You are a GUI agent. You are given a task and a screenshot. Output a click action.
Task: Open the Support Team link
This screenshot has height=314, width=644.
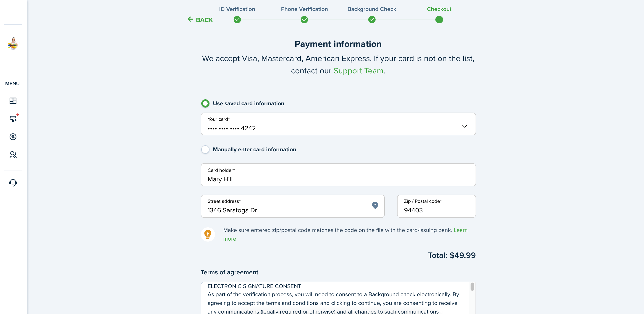tap(358, 71)
